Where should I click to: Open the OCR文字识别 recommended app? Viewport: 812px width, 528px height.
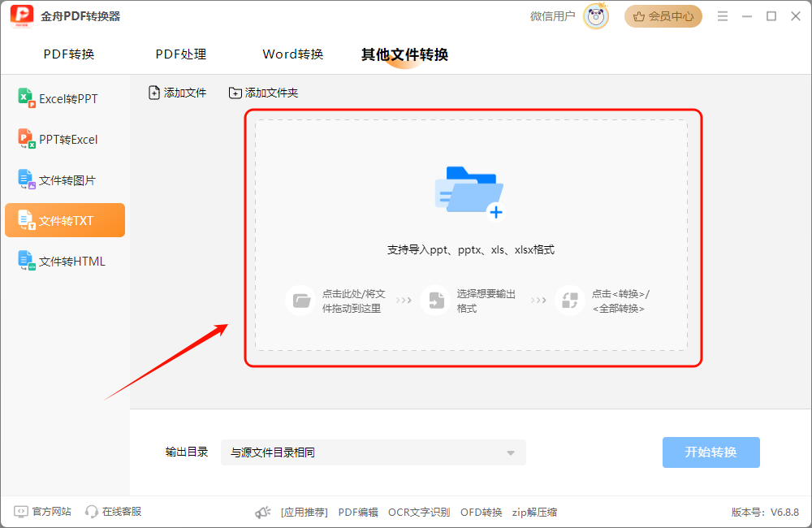coord(419,513)
